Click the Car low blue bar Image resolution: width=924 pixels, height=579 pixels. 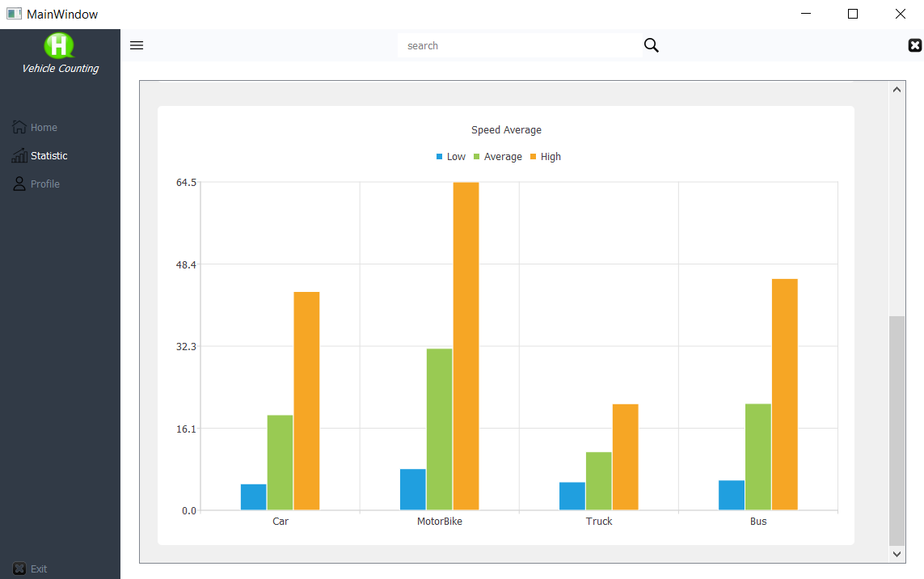click(x=253, y=497)
